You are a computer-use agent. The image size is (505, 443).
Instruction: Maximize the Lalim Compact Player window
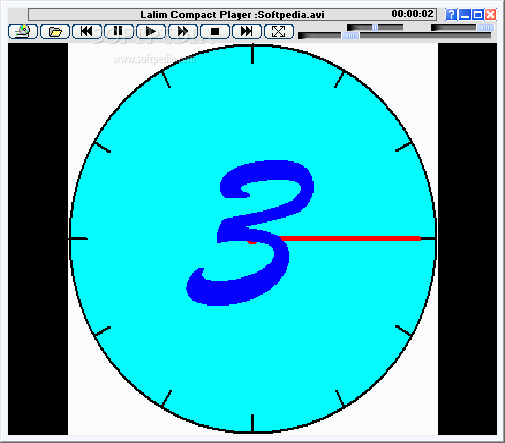(478, 15)
